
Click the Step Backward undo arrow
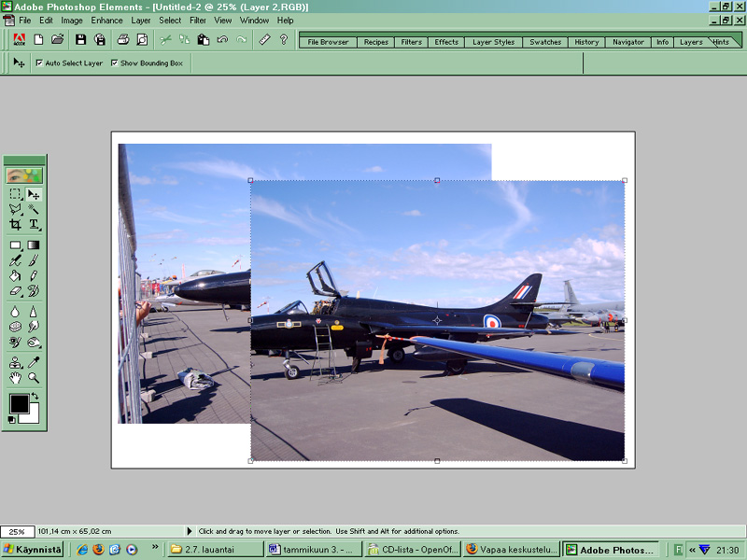[222, 39]
